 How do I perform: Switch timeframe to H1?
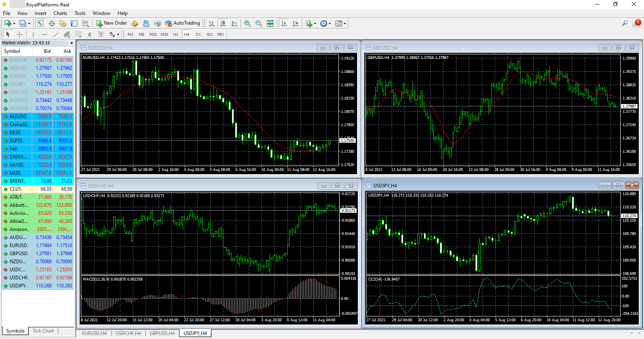coord(175,34)
